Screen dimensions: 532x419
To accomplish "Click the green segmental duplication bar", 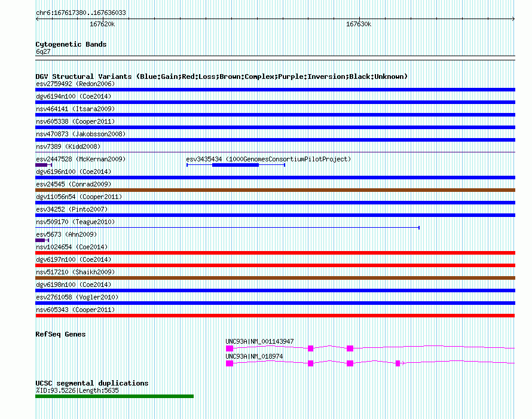I will click(114, 396).
